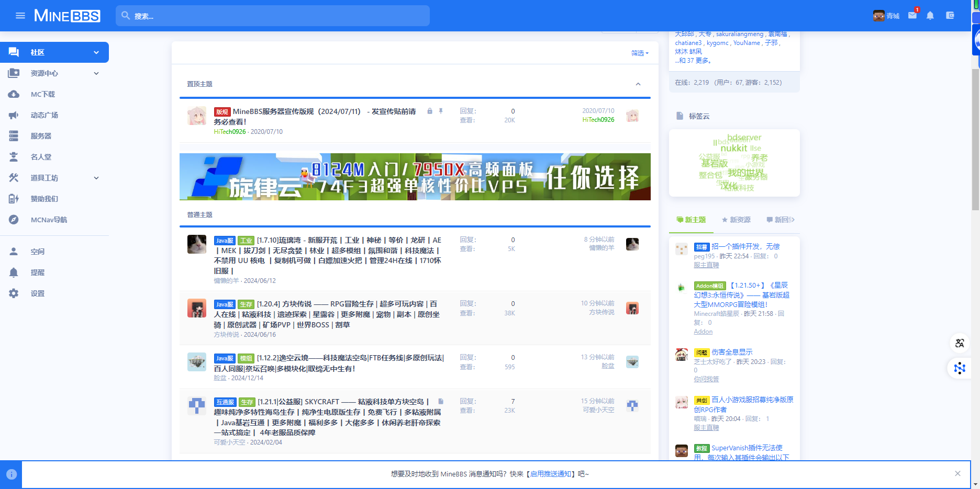Click author HiTech0926 under pinned thread
The image size is (980, 489).
tap(229, 132)
